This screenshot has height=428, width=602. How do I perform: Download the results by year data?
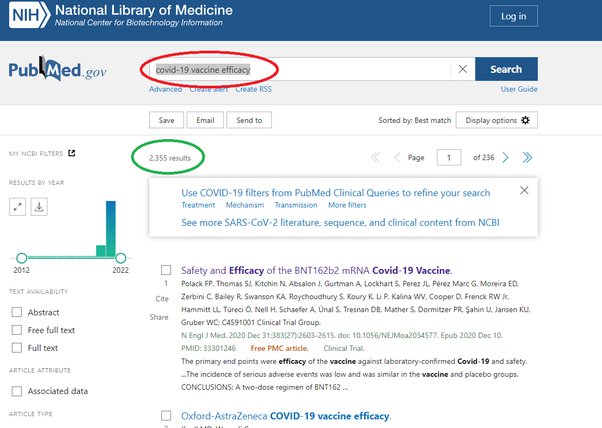click(x=39, y=207)
